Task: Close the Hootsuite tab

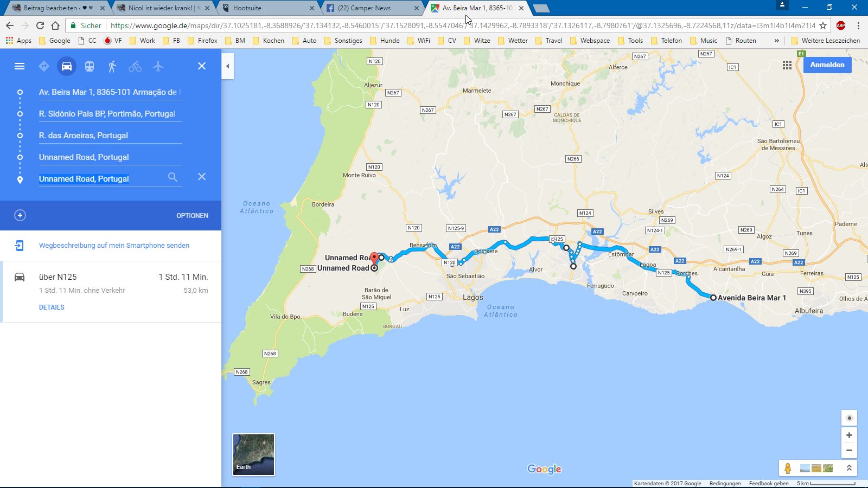Action: tap(312, 8)
